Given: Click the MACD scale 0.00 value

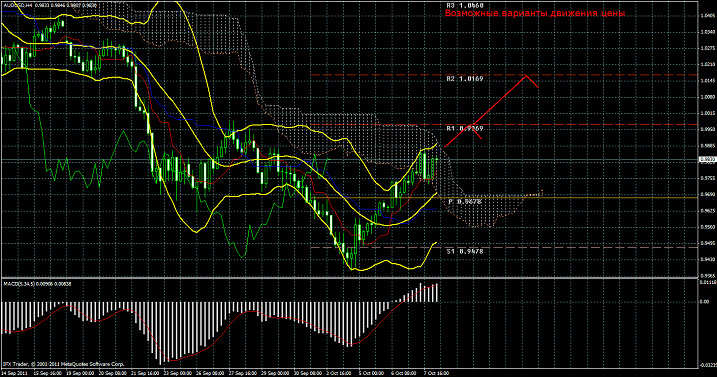Looking at the screenshot, I should [x=705, y=302].
